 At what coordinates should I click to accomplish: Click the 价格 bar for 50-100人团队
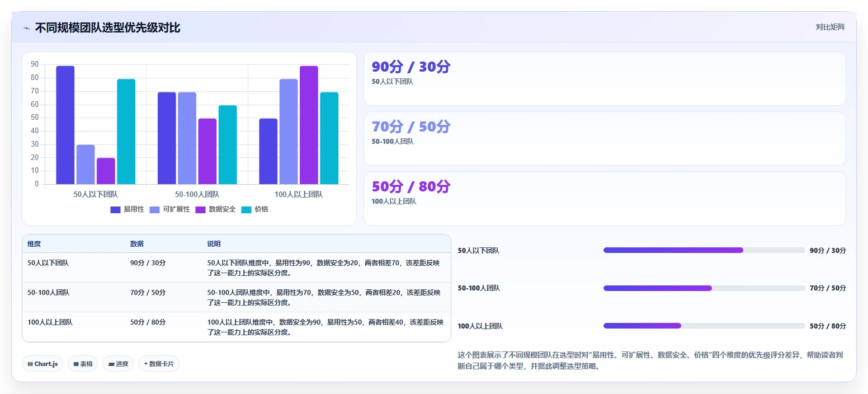(228, 145)
